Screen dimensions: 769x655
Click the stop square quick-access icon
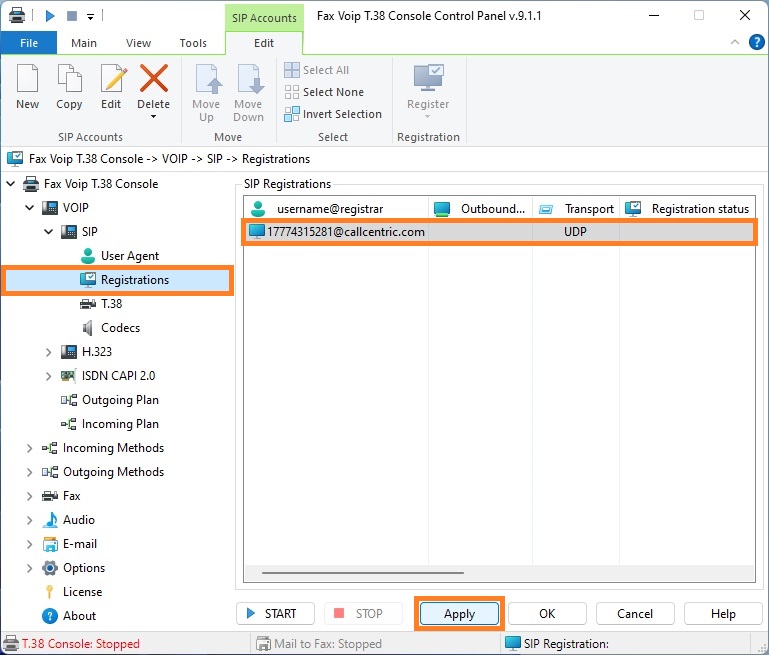click(x=72, y=16)
